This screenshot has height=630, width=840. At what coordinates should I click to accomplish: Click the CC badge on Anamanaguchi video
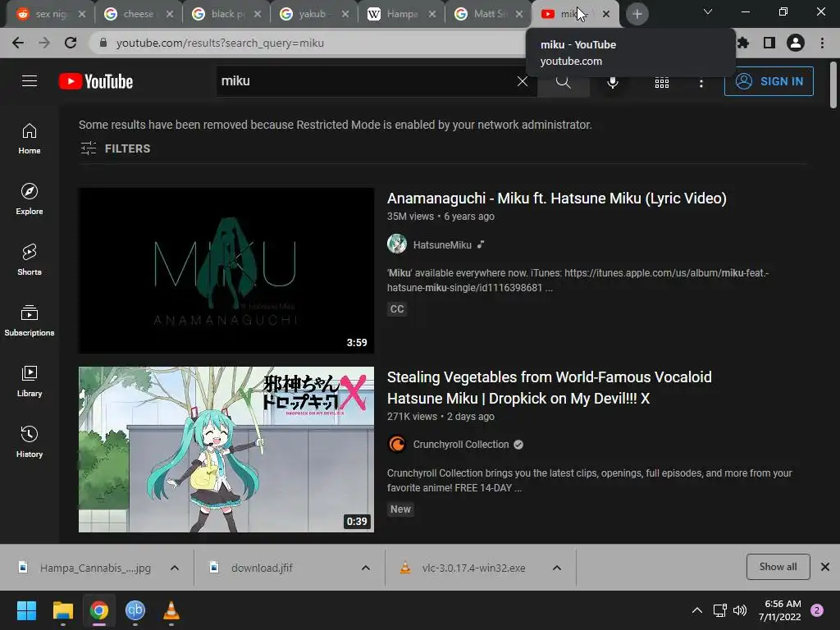pyautogui.click(x=397, y=309)
